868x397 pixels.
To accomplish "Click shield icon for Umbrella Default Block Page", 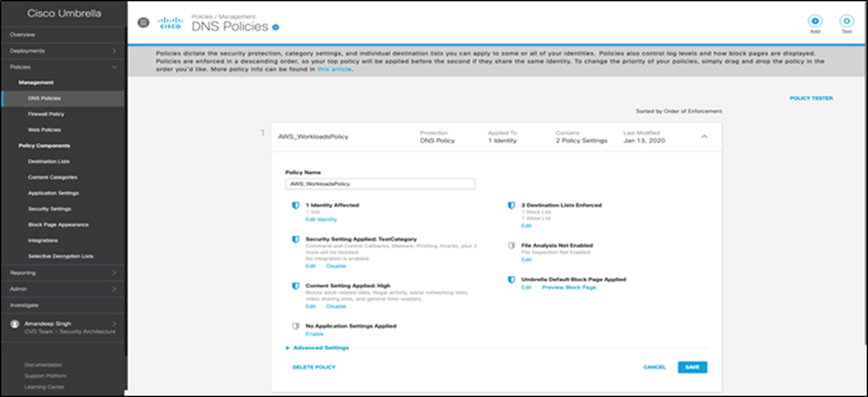I will click(511, 281).
